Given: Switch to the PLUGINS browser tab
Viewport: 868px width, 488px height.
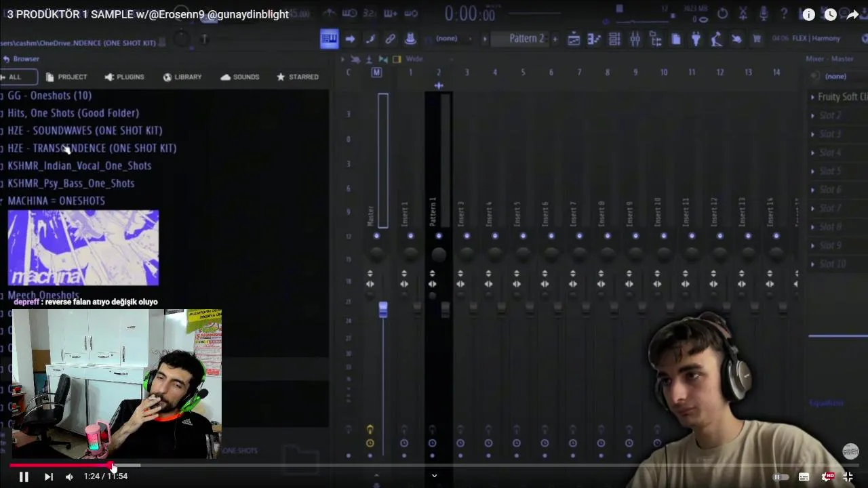Looking at the screenshot, I should click(x=124, y=77).
